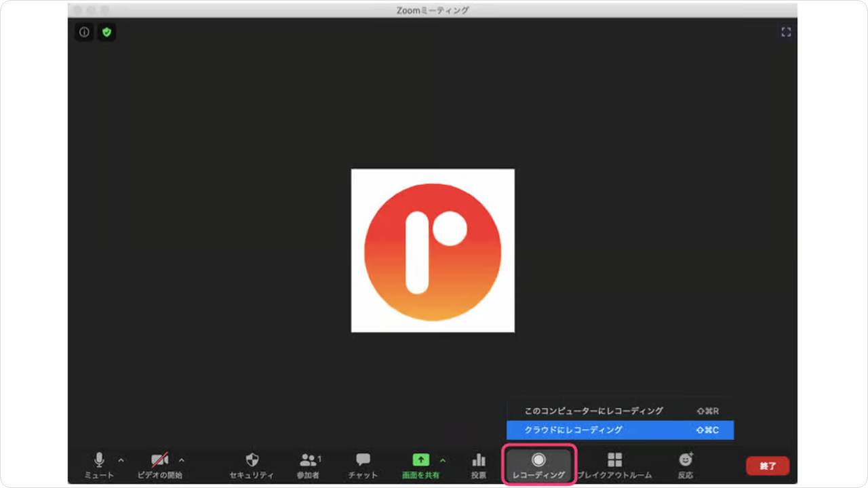Screen dimensions: 868x488
Task: Expand share screen options chevron
Action: click(443, 460)
